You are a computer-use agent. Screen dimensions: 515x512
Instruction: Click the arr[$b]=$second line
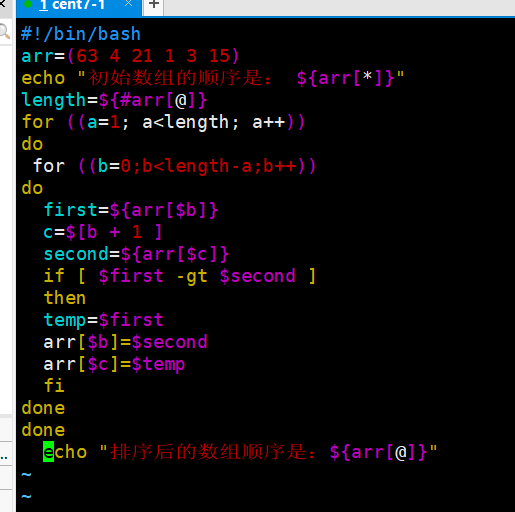click(x=125, y=342)
